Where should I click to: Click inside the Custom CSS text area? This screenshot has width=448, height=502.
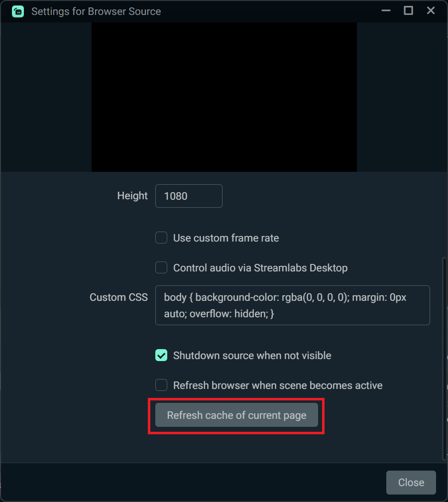[293, 305]
